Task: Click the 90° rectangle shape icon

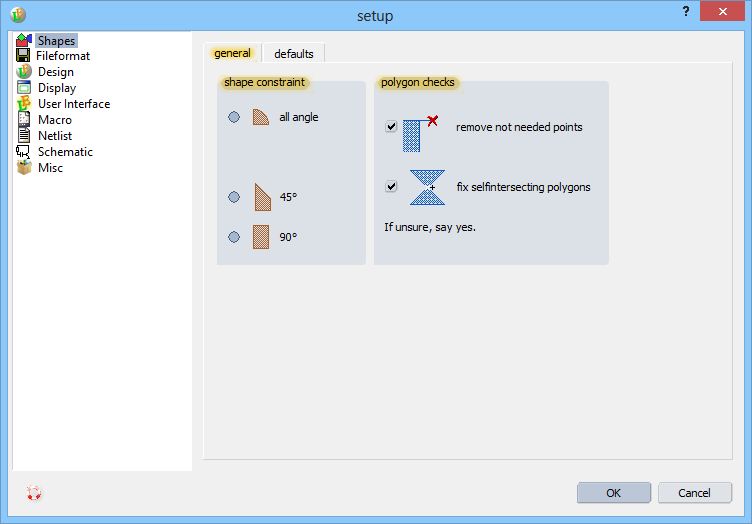Action: click(x=261, y=237)
